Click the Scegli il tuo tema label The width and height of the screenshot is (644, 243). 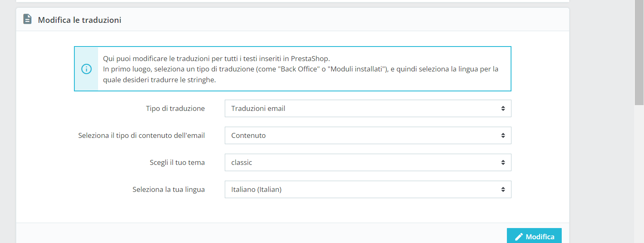point(177,162)
